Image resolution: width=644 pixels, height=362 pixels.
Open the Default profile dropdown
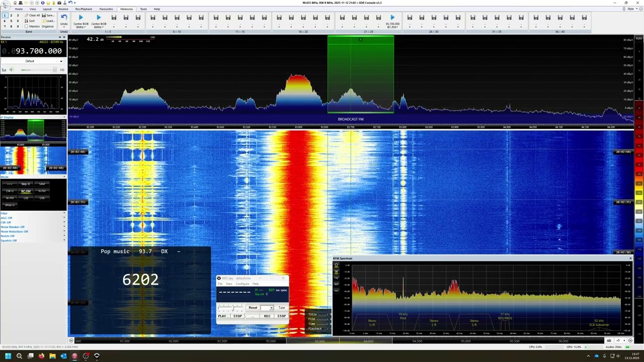[x=33, y=61]
